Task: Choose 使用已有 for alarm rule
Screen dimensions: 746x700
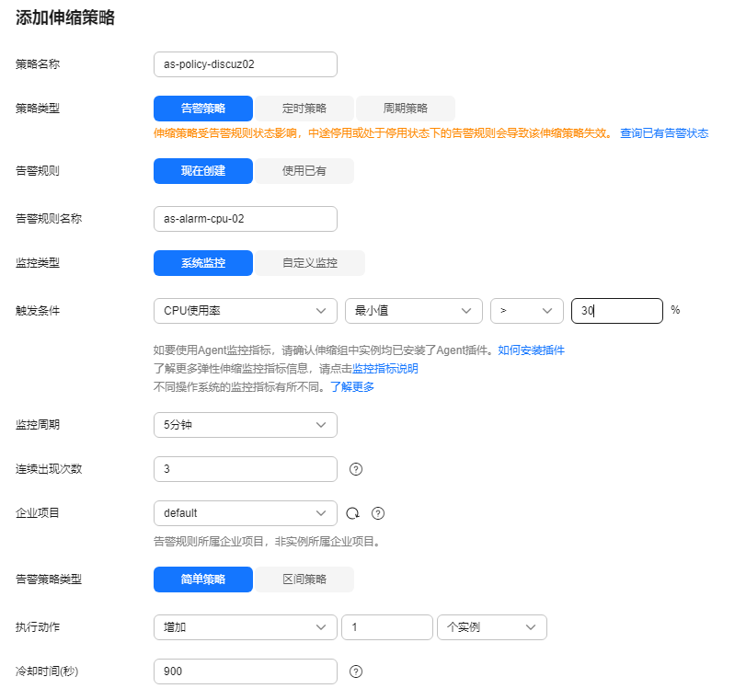Action: coord(304,171)
